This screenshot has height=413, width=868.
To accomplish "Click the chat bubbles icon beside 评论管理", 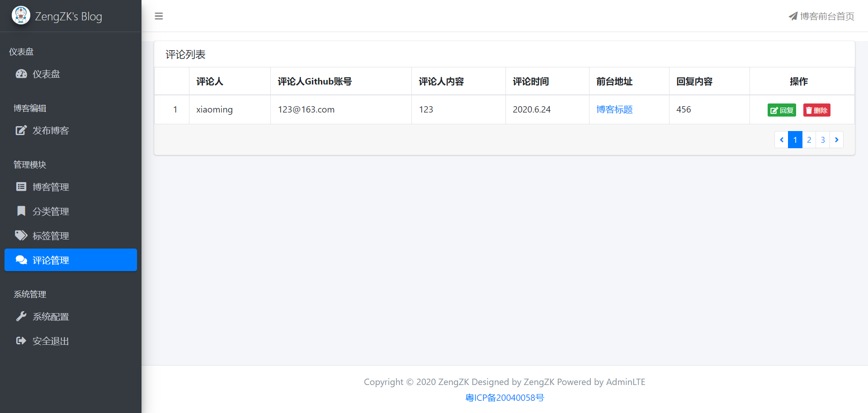I will [21, 260].
